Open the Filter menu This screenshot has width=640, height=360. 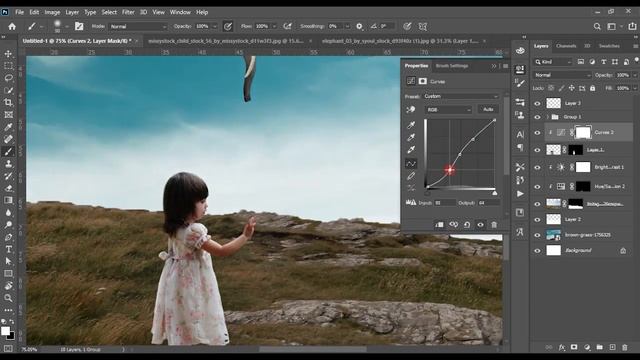point(128,12)
